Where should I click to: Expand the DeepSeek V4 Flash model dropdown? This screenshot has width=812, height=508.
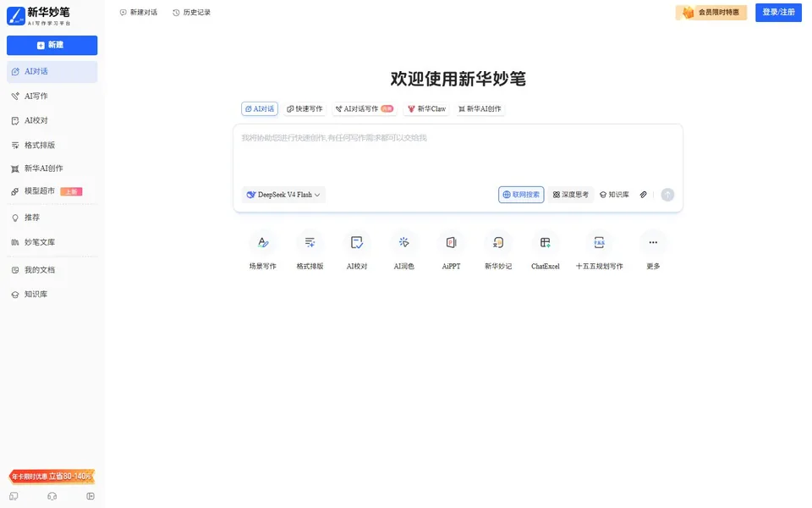tap(283, 195)
